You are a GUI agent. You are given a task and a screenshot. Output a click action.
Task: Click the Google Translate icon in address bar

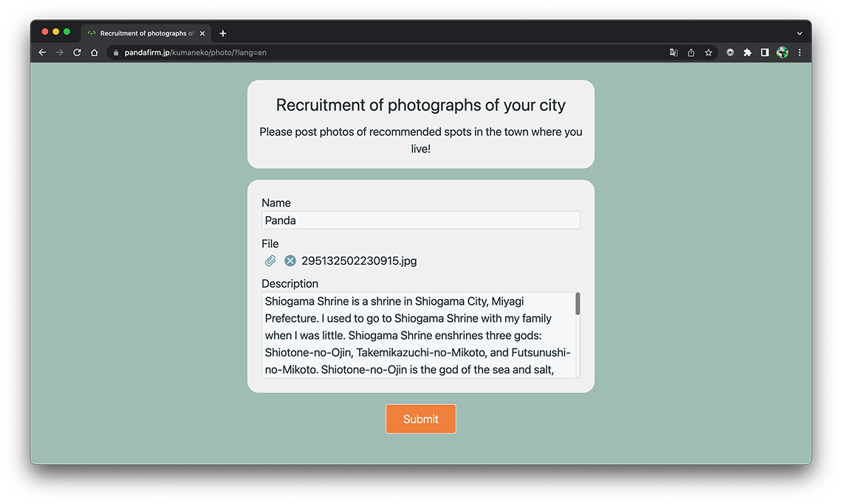click(674, 52)
